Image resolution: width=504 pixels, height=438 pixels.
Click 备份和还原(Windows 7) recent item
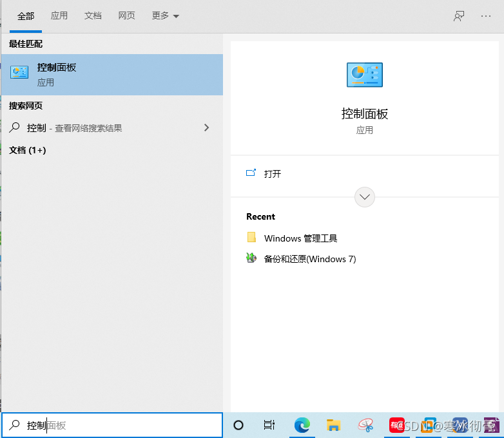click(x=310, y=259)
